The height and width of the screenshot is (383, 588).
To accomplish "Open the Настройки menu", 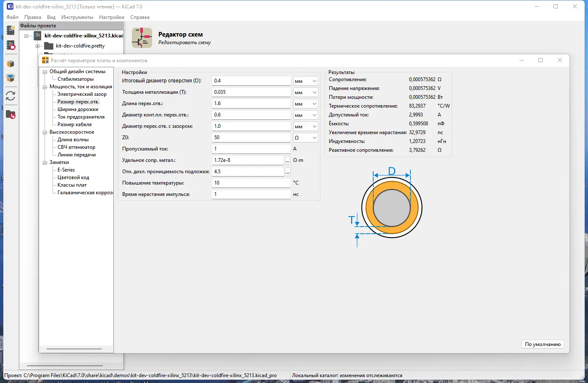I will coord(112,17).
